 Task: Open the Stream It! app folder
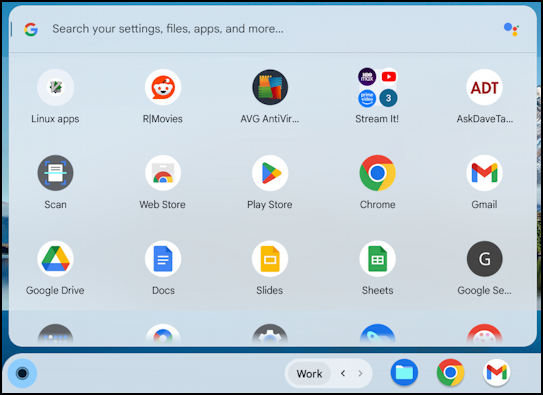pyautogui.click(x=377, y=87)
